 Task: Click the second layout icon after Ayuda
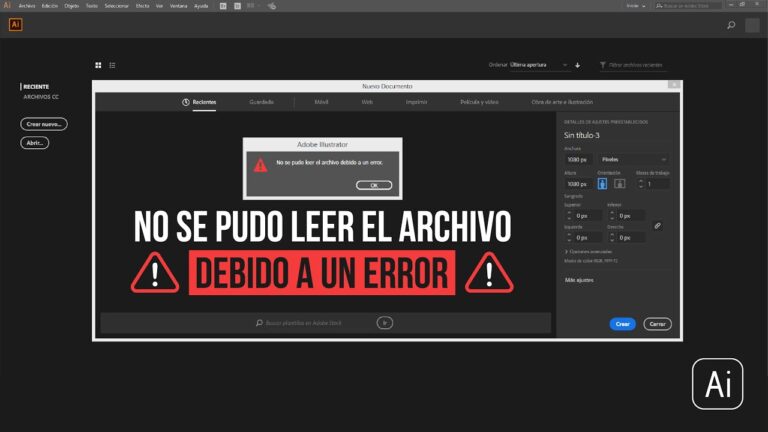(238, 6)
